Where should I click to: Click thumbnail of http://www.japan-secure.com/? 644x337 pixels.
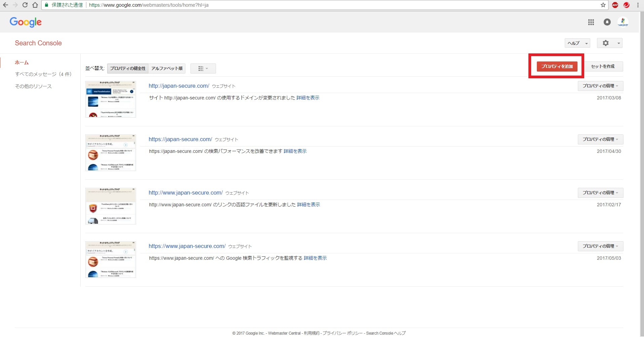[111, 206]
